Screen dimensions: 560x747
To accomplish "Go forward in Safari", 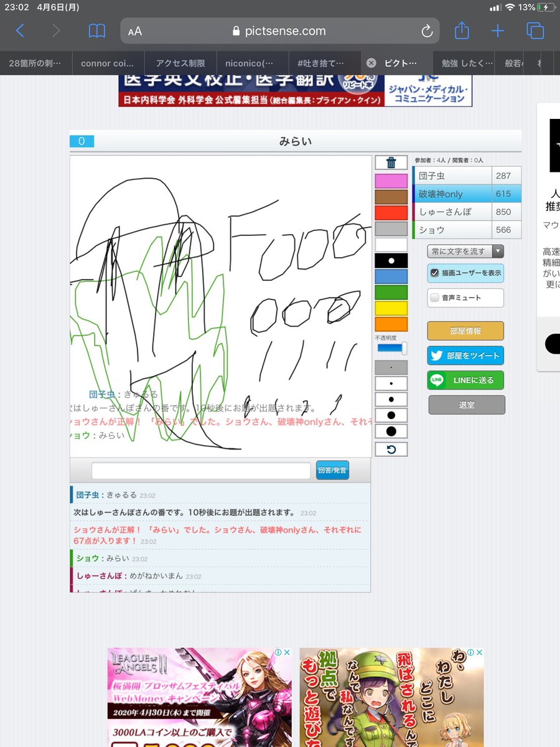I will [57, 31].
